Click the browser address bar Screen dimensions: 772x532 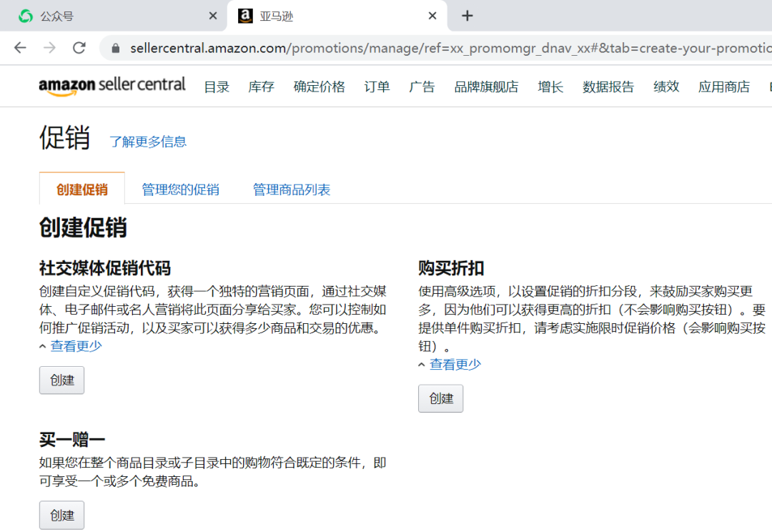[357, 48]
